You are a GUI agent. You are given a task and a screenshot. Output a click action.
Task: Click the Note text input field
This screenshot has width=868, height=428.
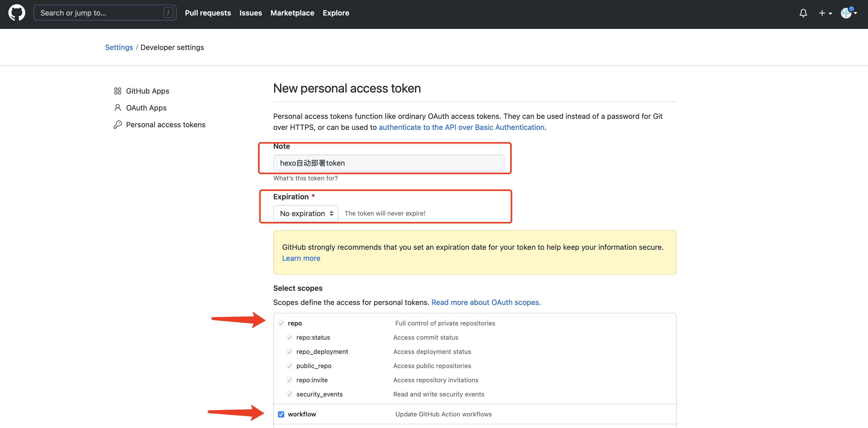coord(388,163)
